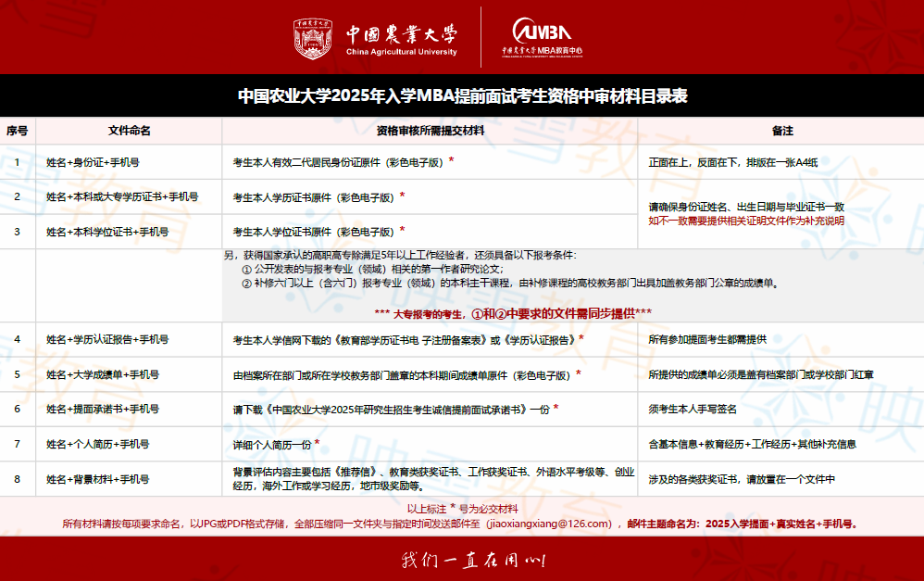Click the 备注 column header
Screen dimensions: 924x581
(x=782, y=131)
